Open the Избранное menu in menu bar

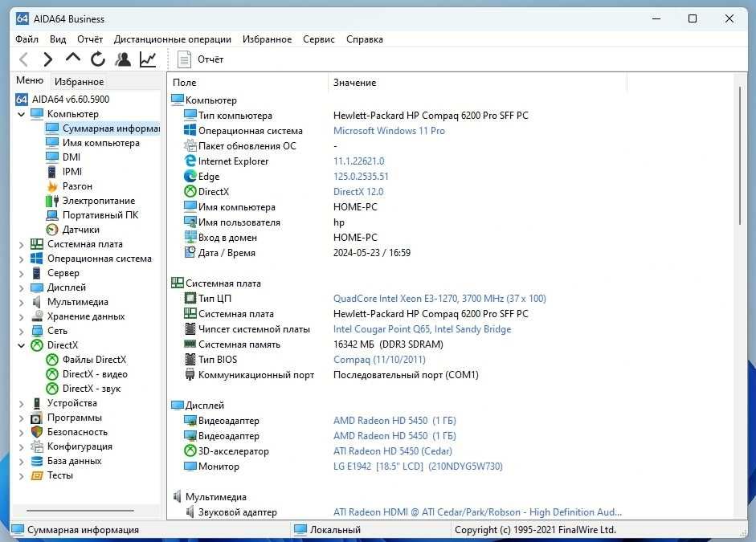tap(267, 39)
